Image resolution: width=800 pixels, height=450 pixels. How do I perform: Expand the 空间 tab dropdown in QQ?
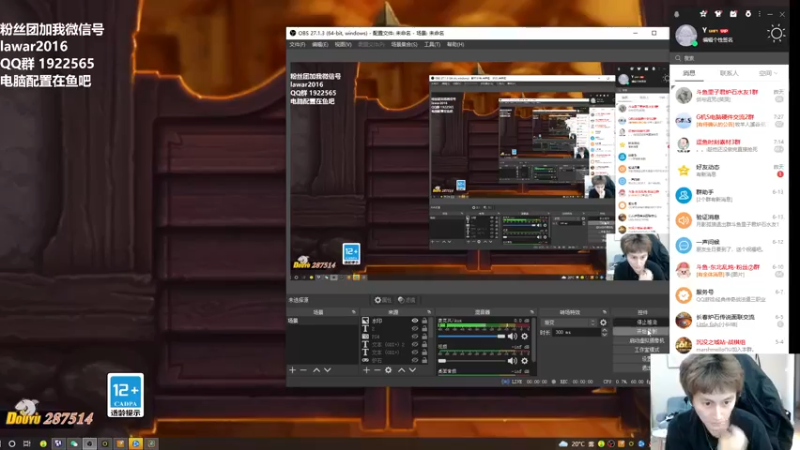[777, 73]
